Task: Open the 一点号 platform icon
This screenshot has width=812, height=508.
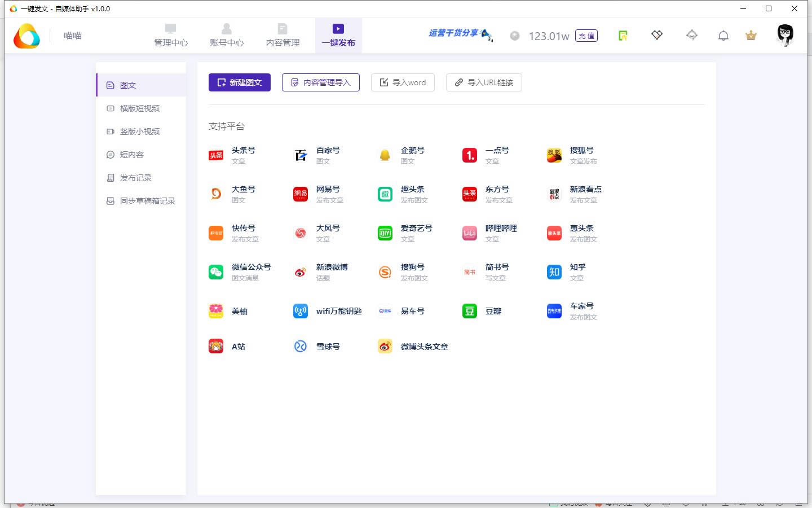Action: pyautogui.click(x=470, y=155)
